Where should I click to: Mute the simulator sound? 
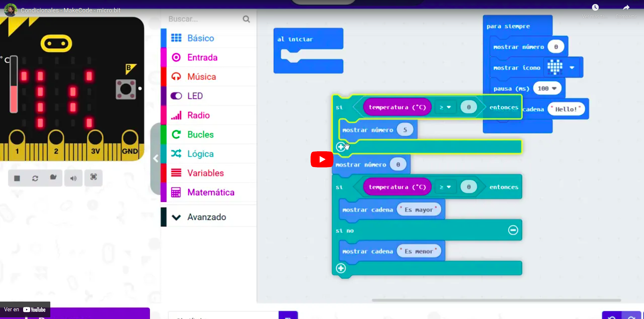click(73, 178)
